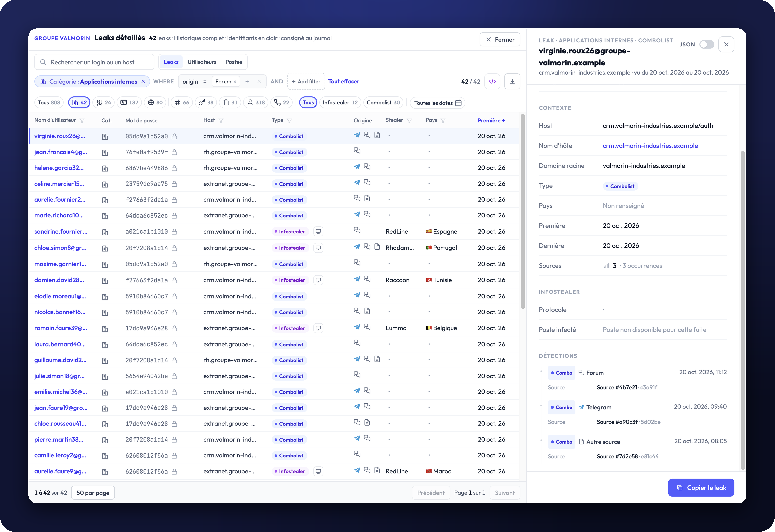Remove the Forum filter value

tap(235, 82)
